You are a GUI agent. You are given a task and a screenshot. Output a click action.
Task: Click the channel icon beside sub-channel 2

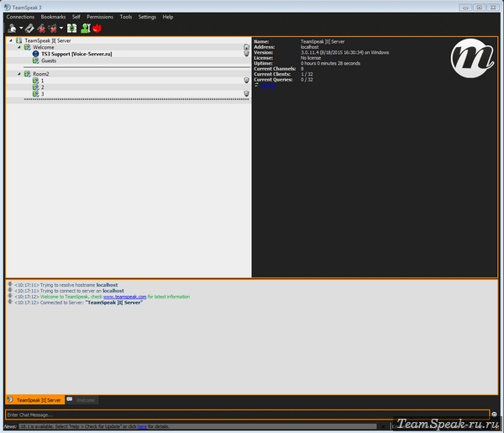(35, 87)
